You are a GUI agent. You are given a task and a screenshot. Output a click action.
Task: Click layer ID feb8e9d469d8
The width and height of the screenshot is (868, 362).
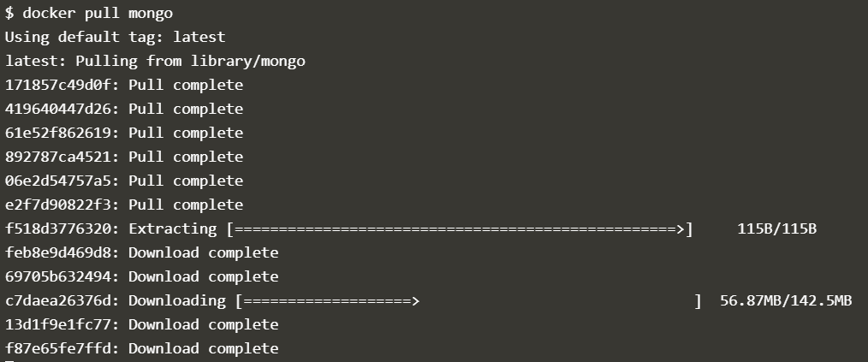pos(62,252)
